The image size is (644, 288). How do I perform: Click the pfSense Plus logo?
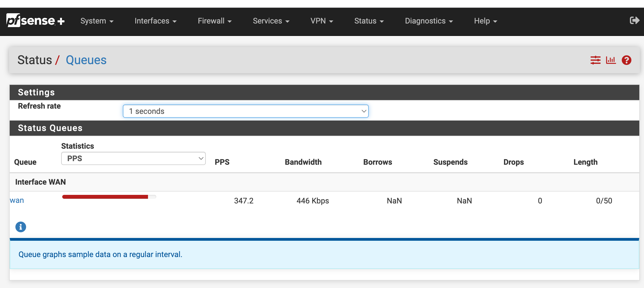point(35,21)
